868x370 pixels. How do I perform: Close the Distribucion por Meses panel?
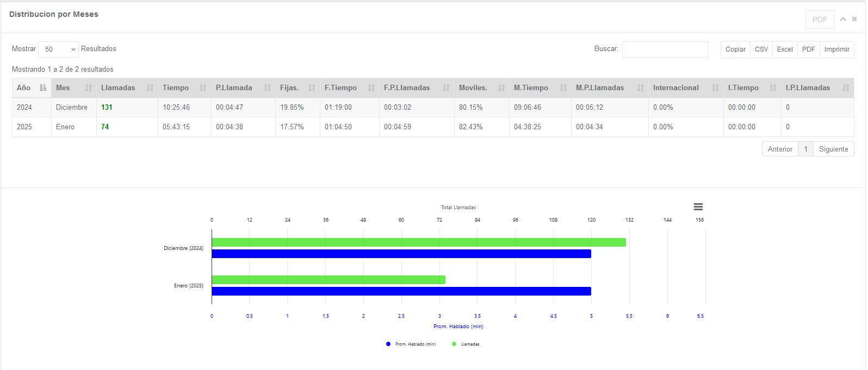click(x=854, y=19)
